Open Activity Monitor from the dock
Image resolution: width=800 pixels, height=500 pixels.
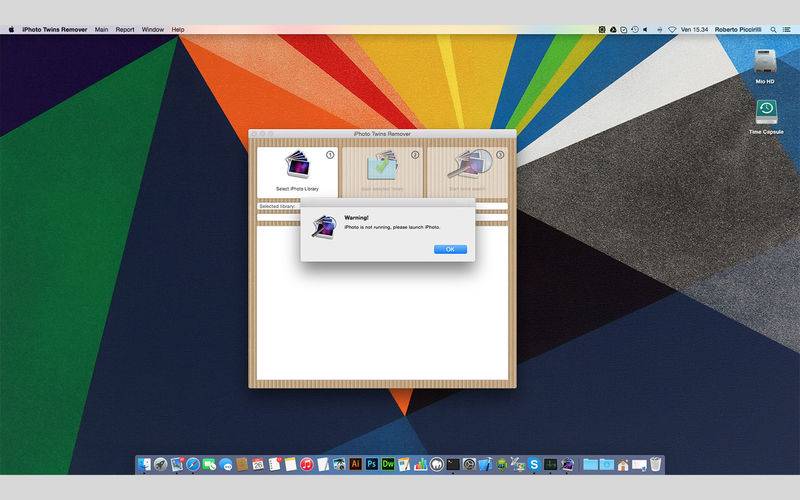click(551, 464)
